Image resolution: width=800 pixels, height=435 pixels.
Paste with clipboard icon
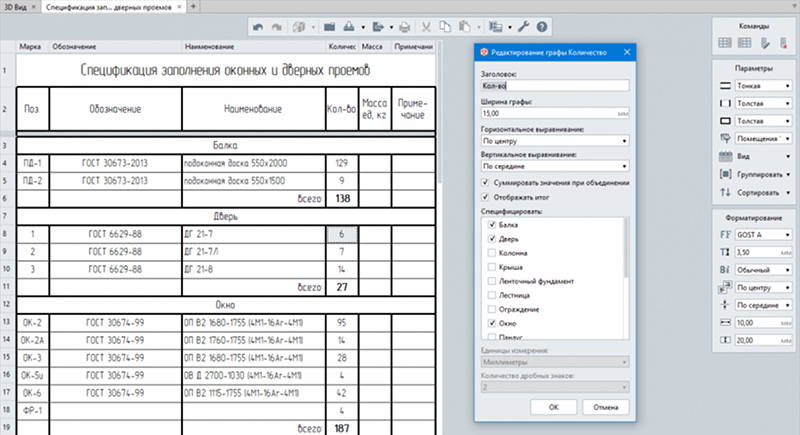[464, 27]
